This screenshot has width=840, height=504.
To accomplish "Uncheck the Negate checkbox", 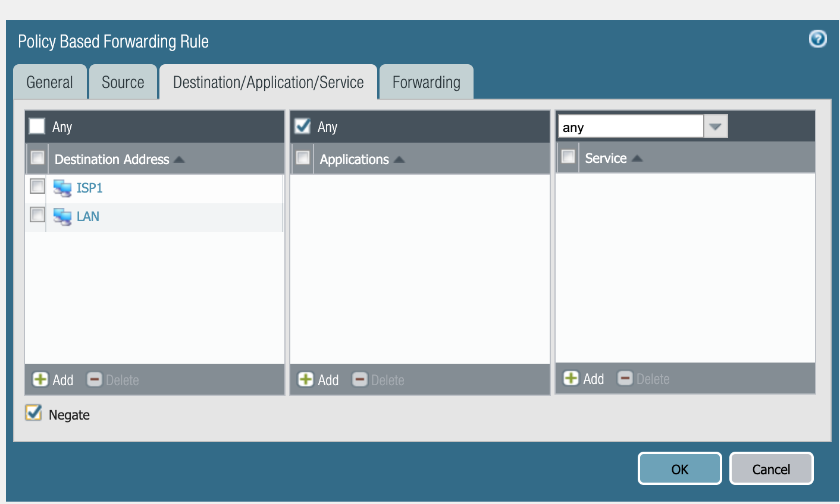I will point(34,412).
